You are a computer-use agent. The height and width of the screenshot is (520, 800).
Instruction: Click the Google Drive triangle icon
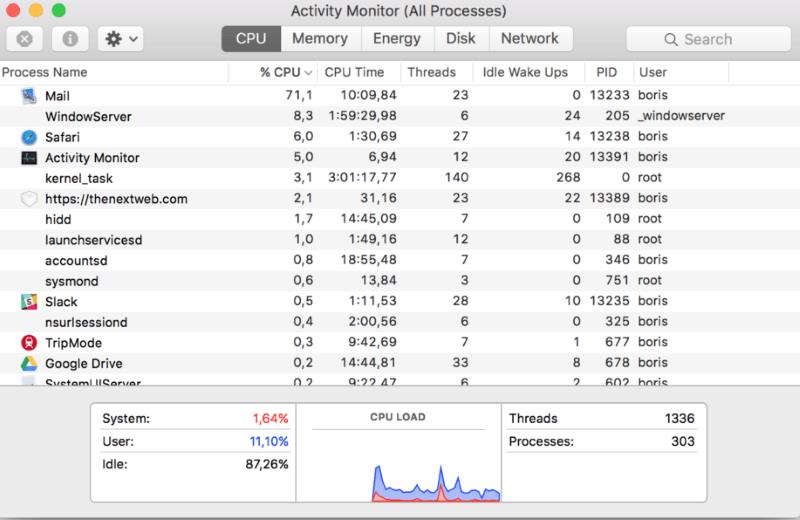coord(29,363)
